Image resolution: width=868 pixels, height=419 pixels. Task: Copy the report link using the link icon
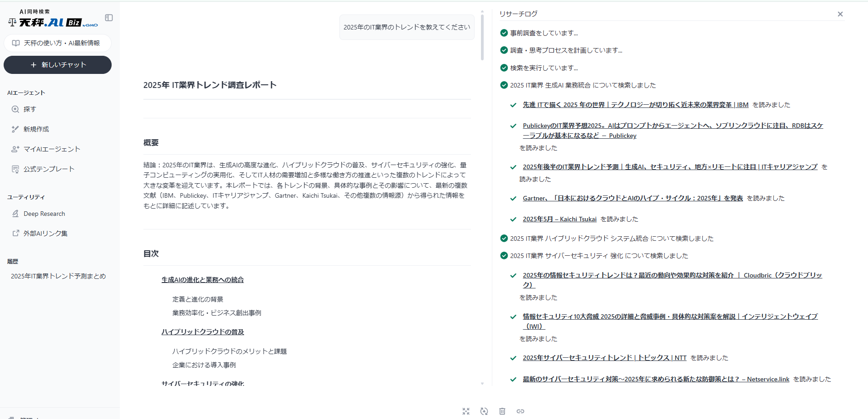(520, 411)
